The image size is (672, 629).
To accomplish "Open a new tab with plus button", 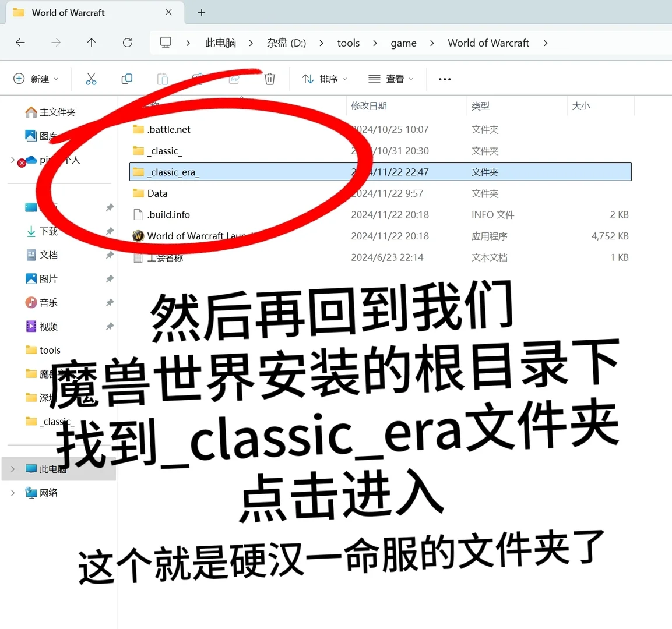I will [x=202, y=12].
